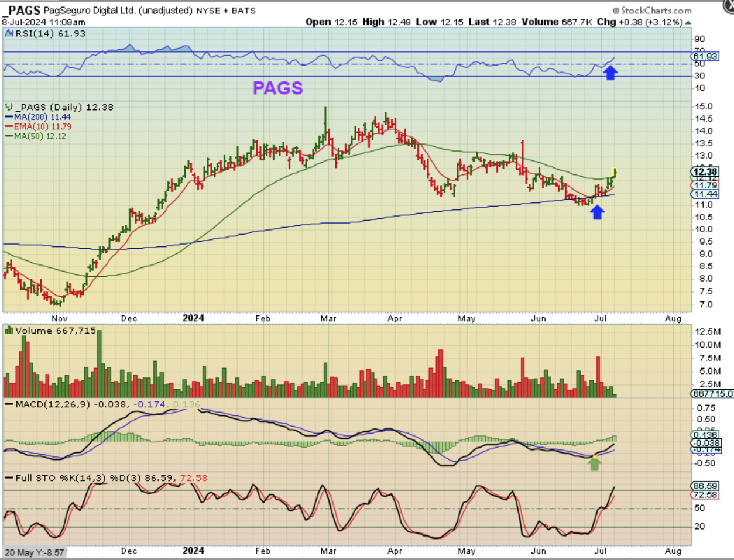Image resolution: width=734 pixels, height=560 pixels.
Task: Click the 20 level label on the stochastic axis
Action: pyautogui.click(x=699, y=526)
